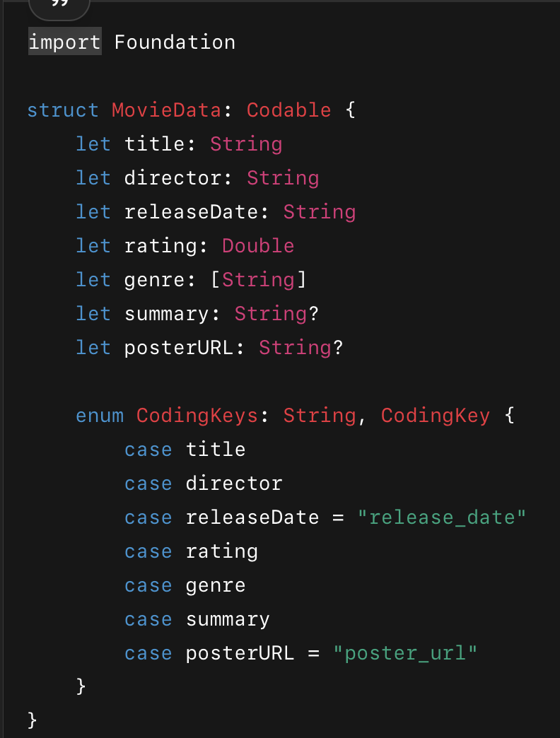560x738 pixels.
Task: Click the "release_date" string literal
Action: tap(441, 517)
